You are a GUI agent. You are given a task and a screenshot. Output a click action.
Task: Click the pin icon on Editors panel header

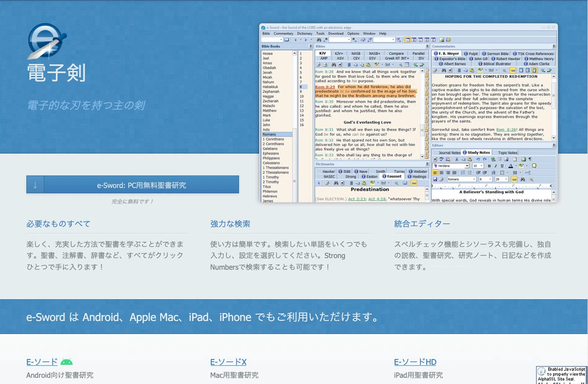pyautogui.click(x=554, y=145)
